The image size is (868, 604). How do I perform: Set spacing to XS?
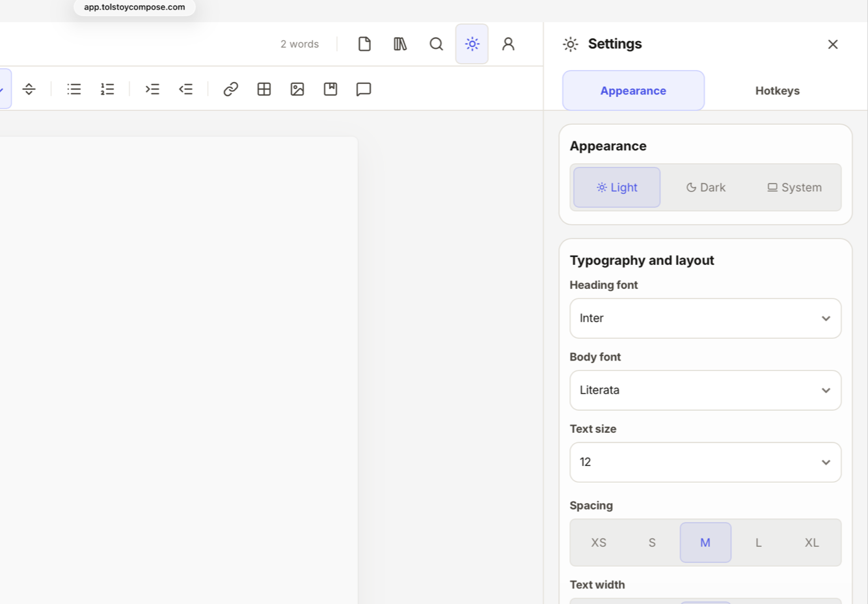(599, 542)
